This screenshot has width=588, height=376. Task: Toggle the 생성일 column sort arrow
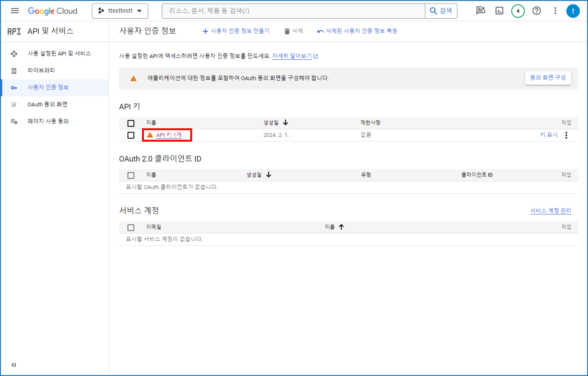point(285,123)
